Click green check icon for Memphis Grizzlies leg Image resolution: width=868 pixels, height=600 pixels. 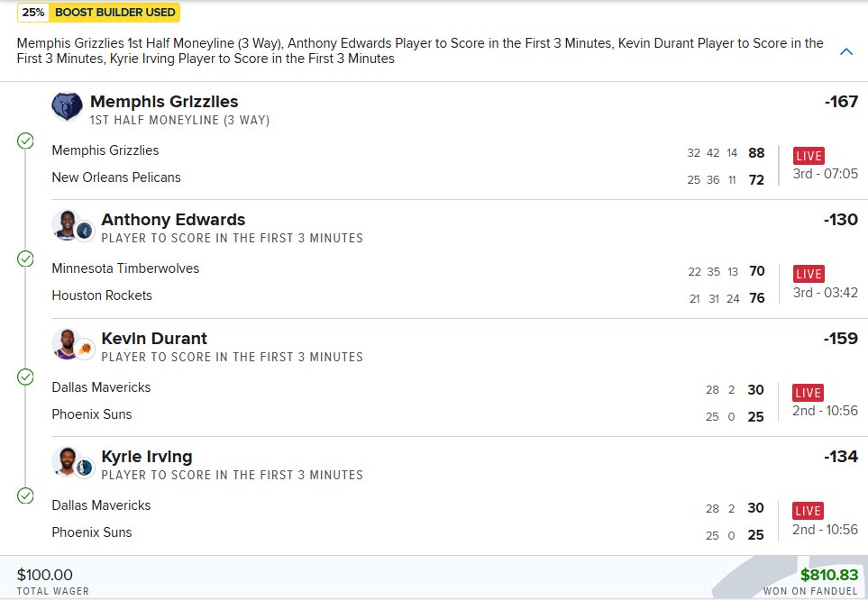(x=25, y=141)
